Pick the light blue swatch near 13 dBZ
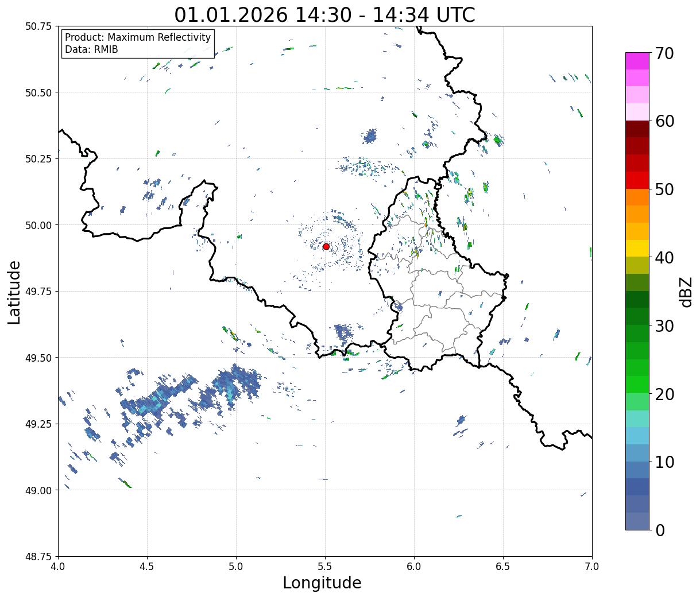This screenshot has height=597, width=700. (637, 435)
